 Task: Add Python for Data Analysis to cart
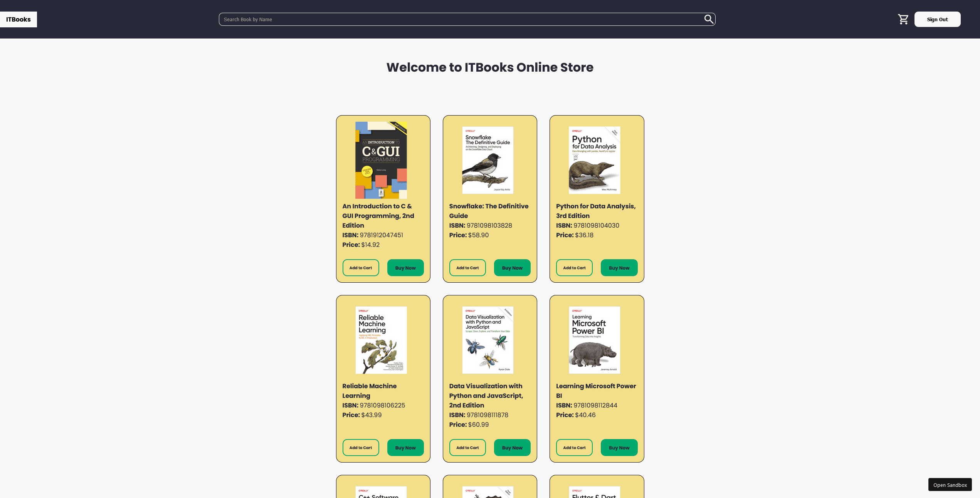coord(574,268)
